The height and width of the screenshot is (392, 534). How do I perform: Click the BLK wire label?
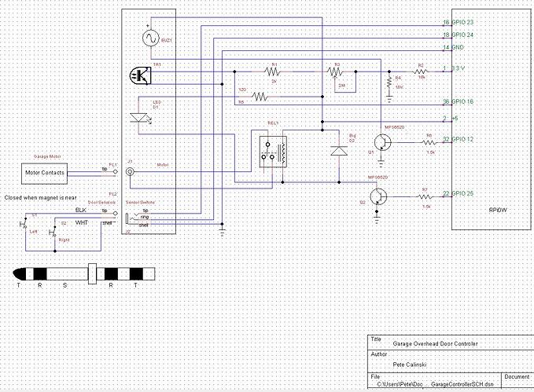[x=81, y=211]
